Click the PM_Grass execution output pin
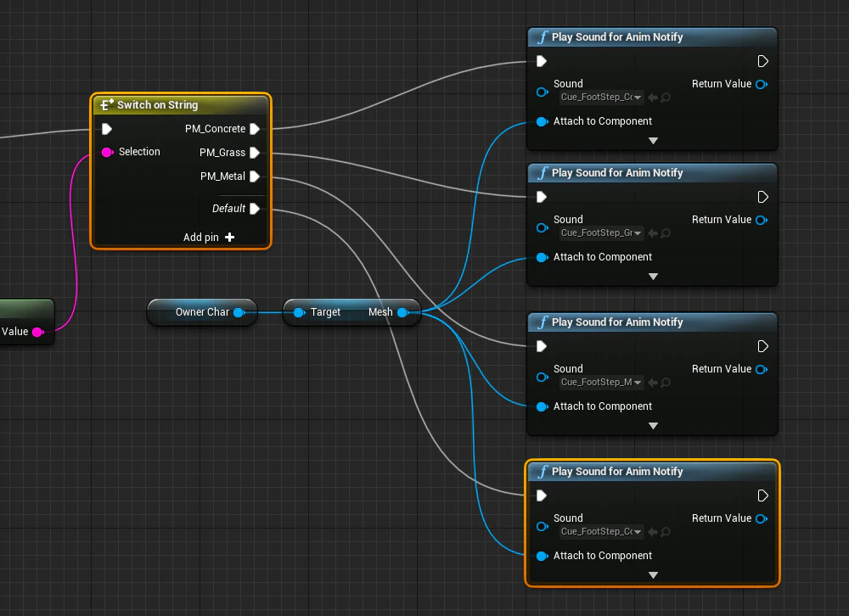The image size is (849, 616). pos(255,153)
